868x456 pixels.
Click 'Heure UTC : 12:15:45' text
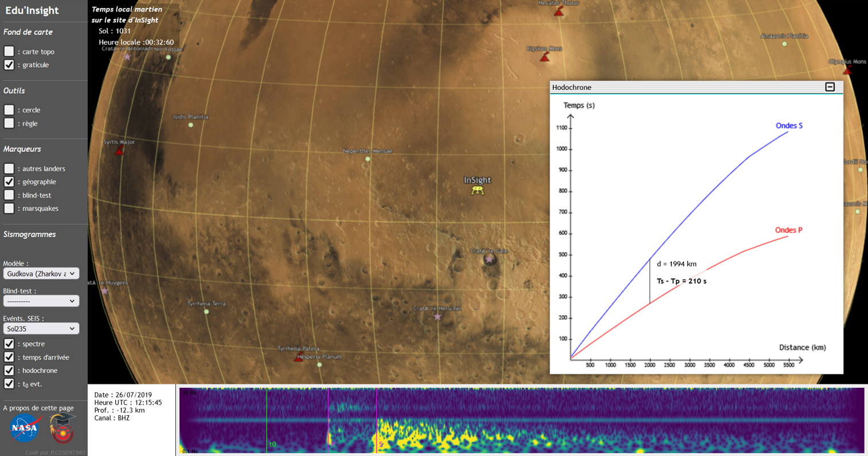pyautogui.click(x=128, y=403)
